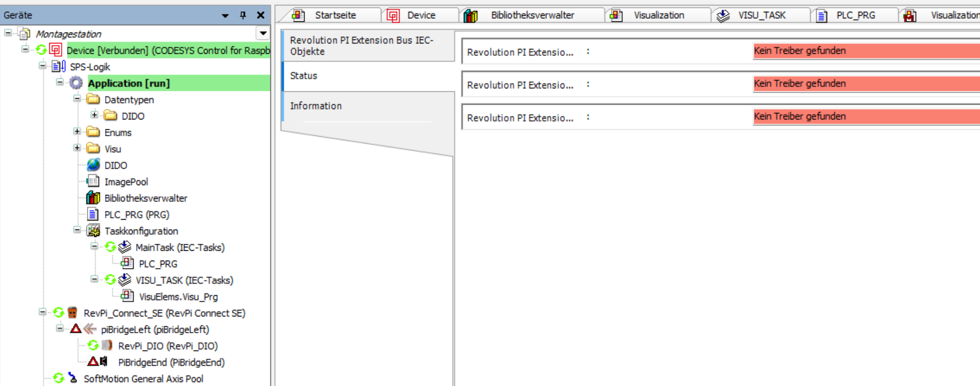This screenshot has width=980, height=386.
Task: Click third 'Kein Treiber gefunden' status field
Action: tap(866, 116)
